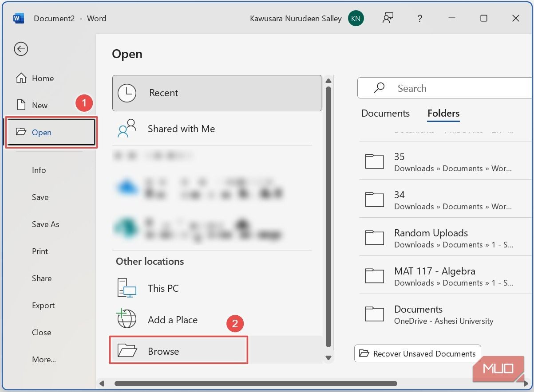Click the horizontal scroll left arrow
Image resolution: width=534 pixels, height=392 pixels.
[102, 383]
